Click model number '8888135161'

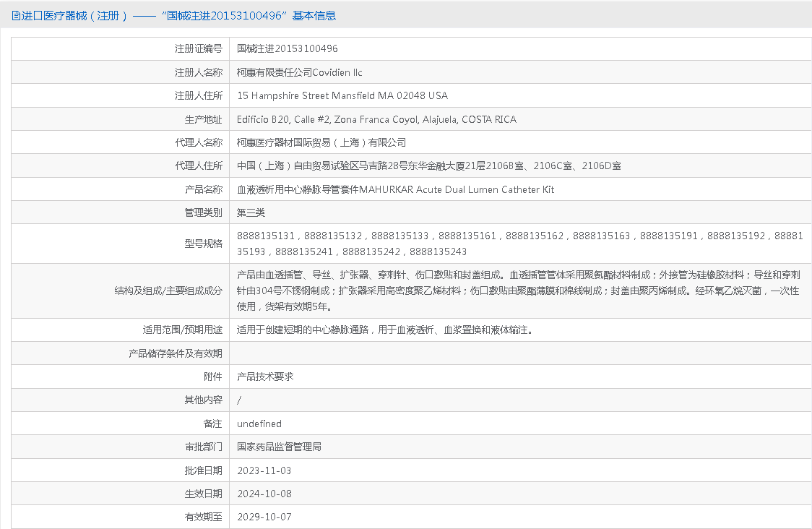[467, 236]
